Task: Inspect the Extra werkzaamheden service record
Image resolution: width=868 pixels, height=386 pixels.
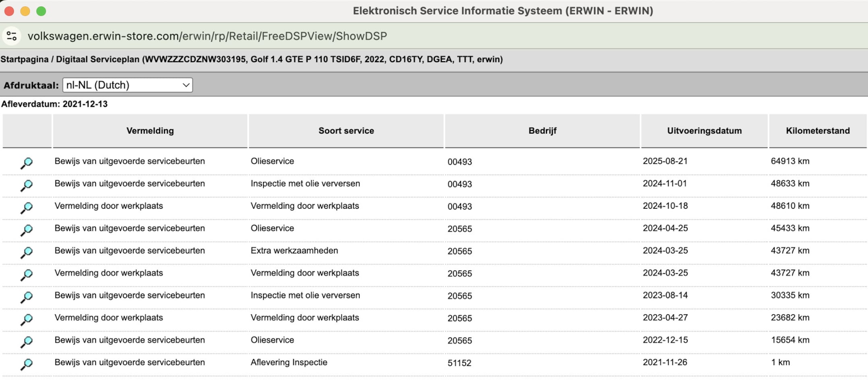Action: [27, 252]
